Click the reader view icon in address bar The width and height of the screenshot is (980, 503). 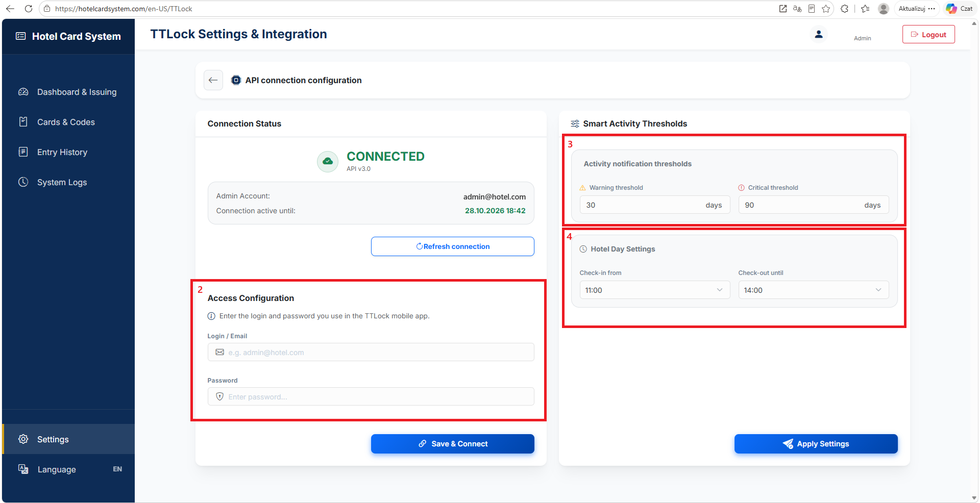[812, 9]
